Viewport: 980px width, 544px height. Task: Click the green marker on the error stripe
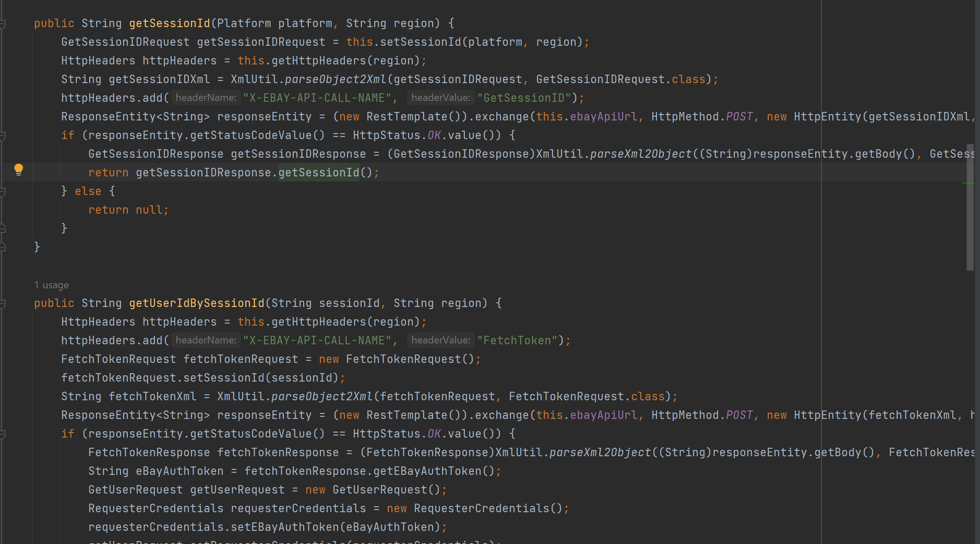pyautogui.click(x=968, y=183)
